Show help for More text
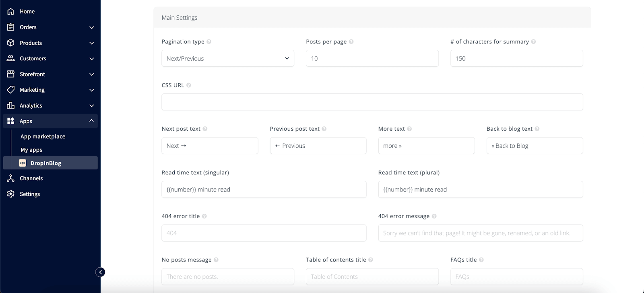This screenshot has width=644, height=293. point(409,129)
